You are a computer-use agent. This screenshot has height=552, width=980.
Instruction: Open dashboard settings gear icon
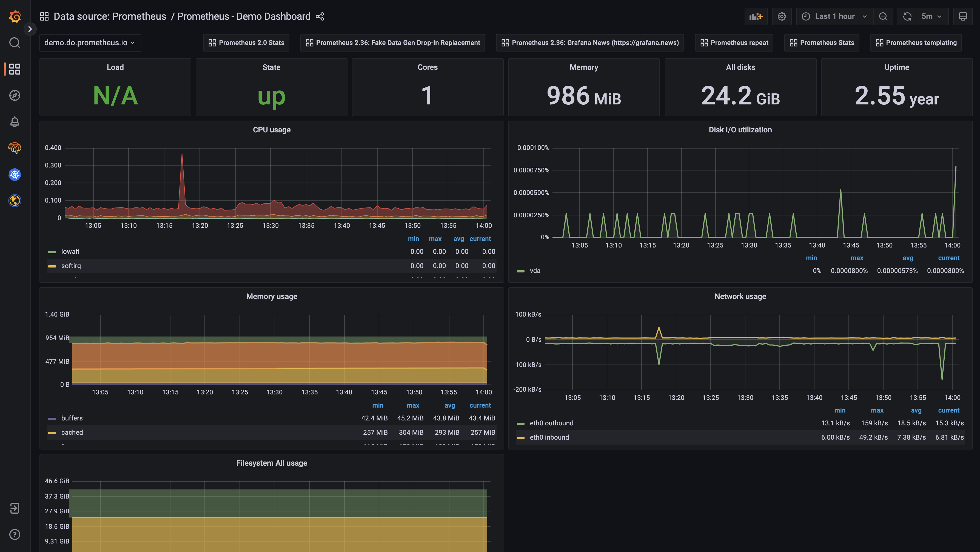(781, 16)
